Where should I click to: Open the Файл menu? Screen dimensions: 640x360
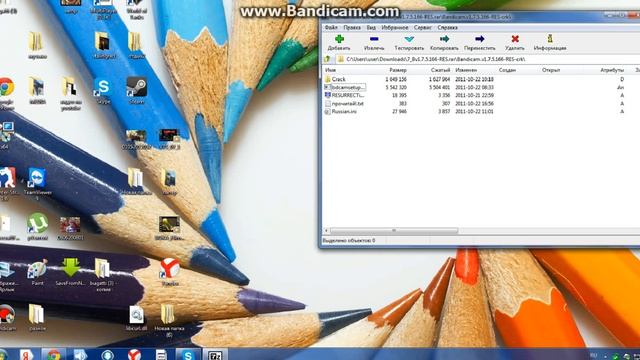coord(331,27)
